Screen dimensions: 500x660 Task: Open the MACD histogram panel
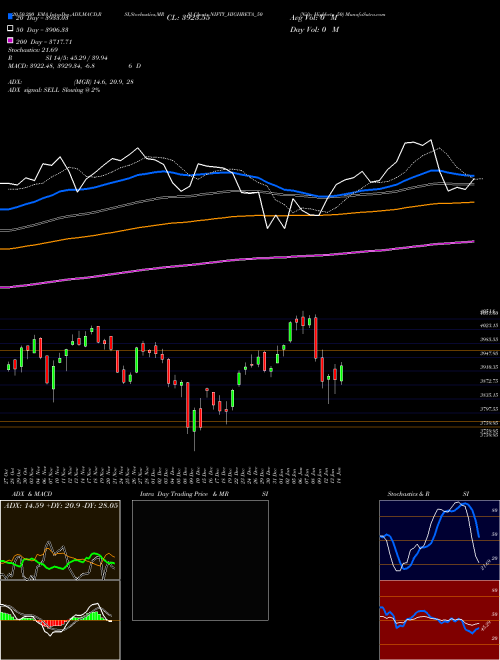point(60,620)
